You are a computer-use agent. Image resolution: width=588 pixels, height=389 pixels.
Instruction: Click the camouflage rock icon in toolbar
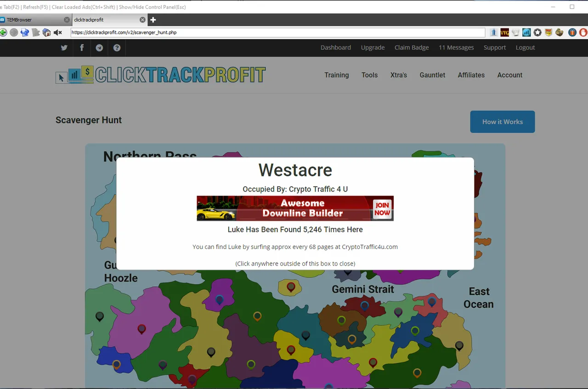click(x=560, y=33)
